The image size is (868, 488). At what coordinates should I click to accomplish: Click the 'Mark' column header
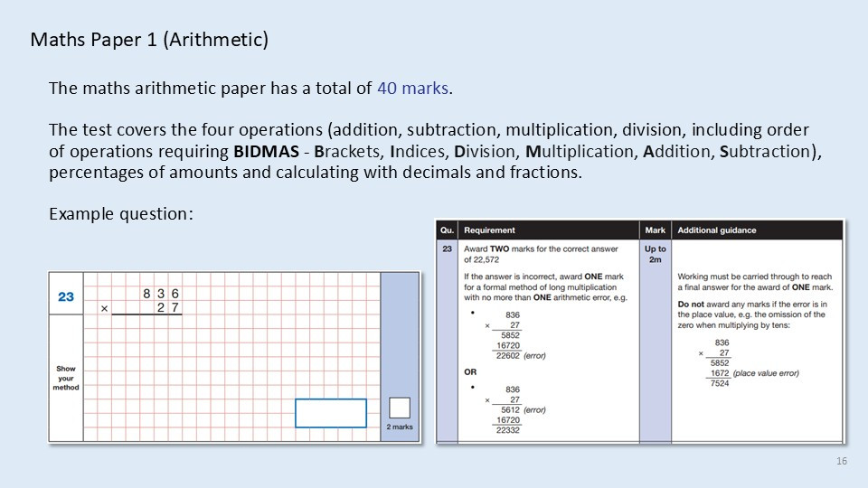pyautogui.click(x=655, y=230)
